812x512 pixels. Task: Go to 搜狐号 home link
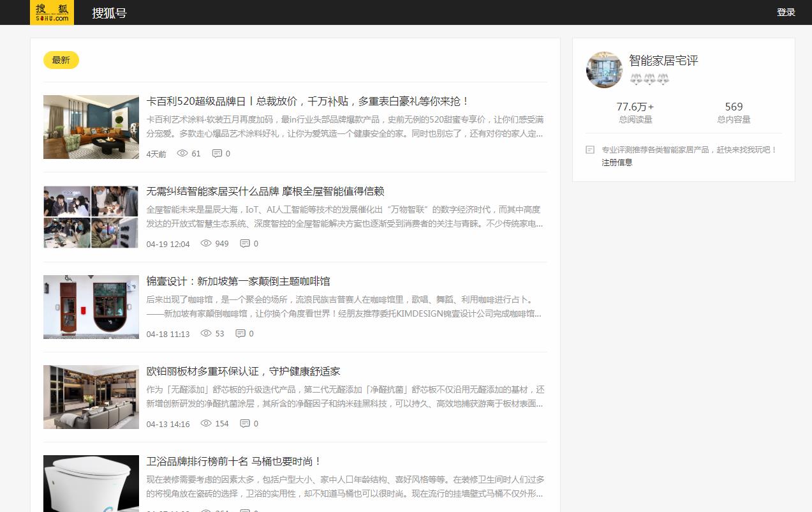pyautogui.click(x=109, y=13)
